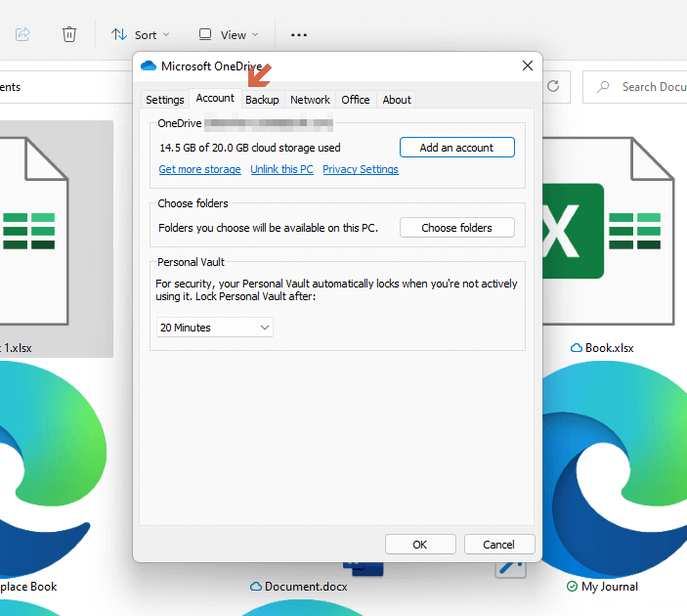Expand the 20 Minutes lock timeout dropdown

pyautogui.click(x=215, y=328)
